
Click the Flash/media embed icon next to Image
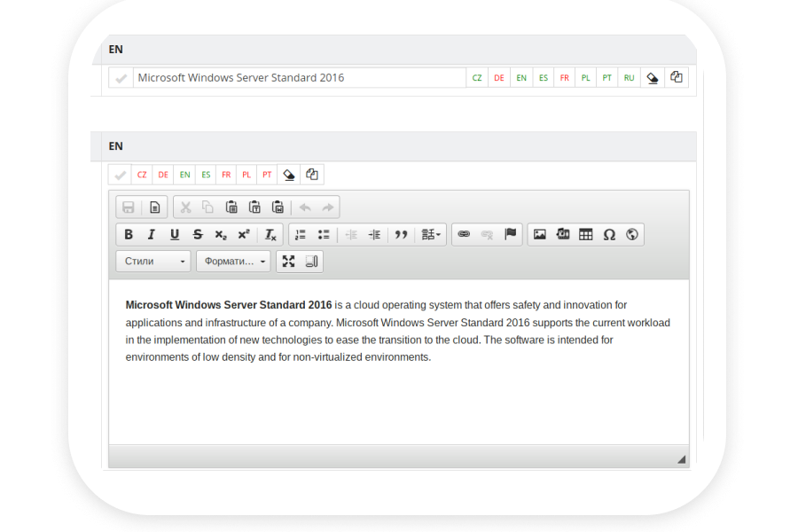[563, 234]
